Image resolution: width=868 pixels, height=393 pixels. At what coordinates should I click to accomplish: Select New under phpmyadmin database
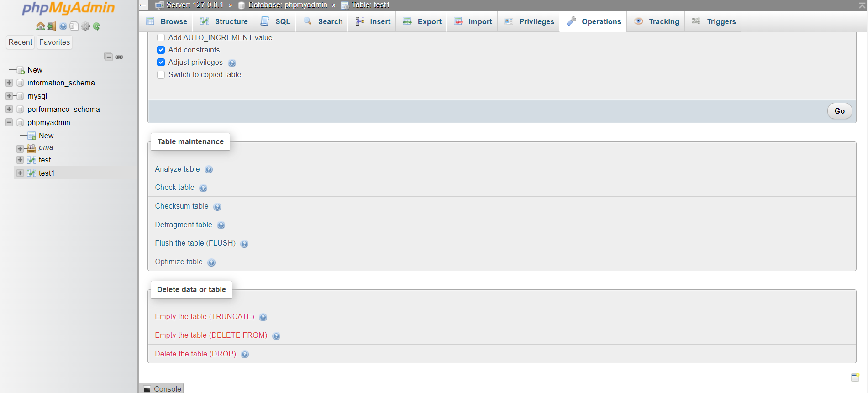(46, 136)
